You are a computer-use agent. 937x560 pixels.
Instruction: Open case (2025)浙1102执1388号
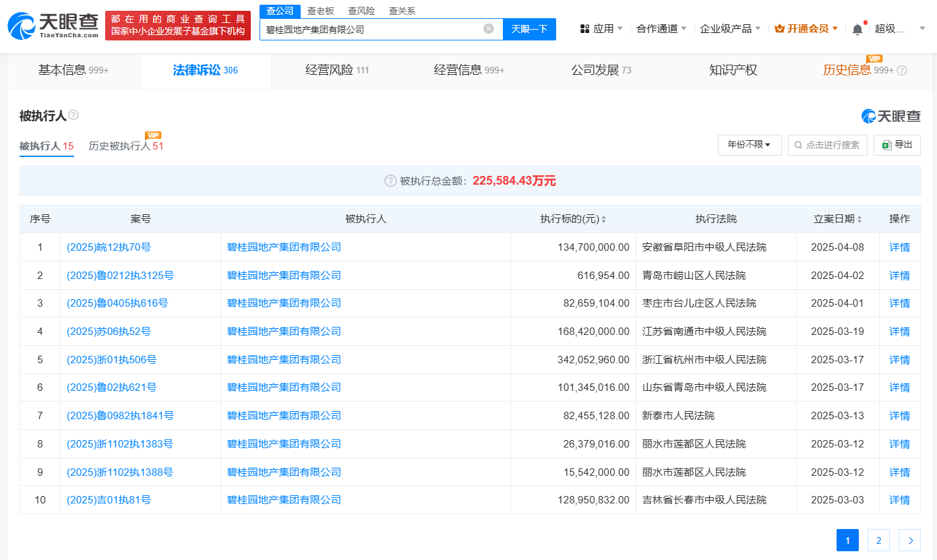point(120,472)
